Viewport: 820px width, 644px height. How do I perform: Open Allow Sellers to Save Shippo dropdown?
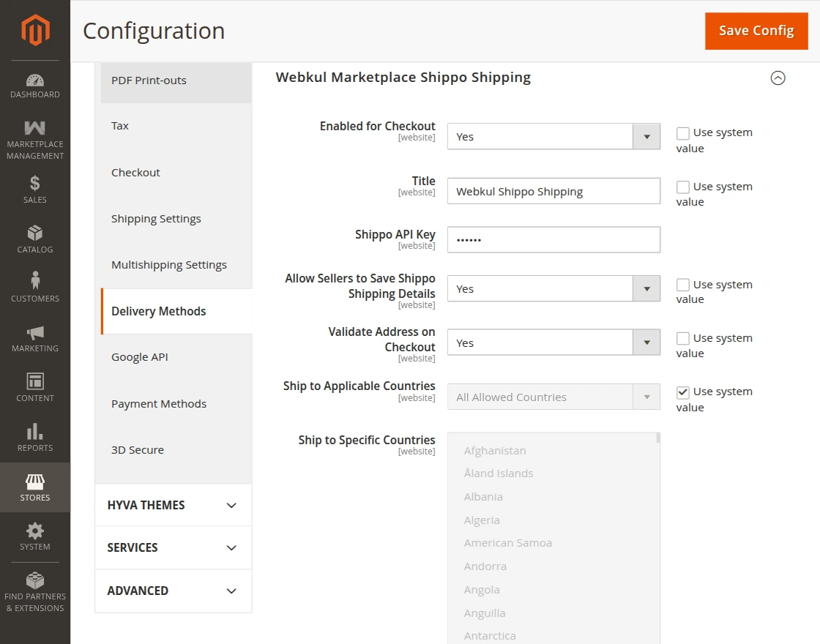point(553,288)
